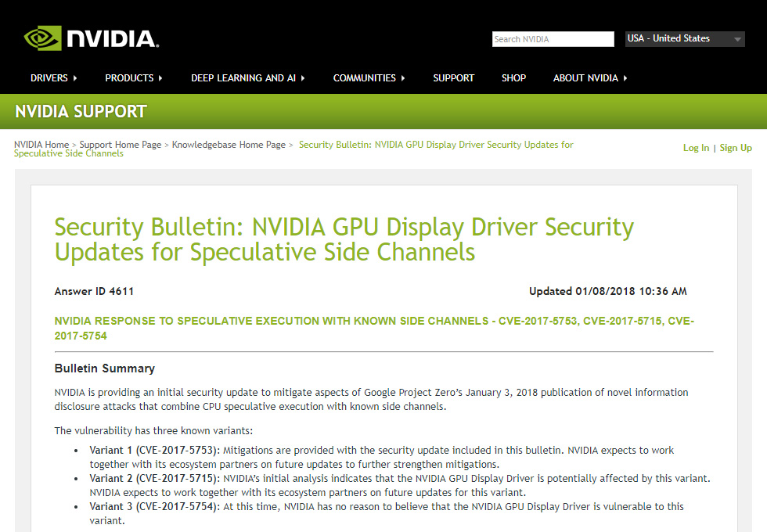
Task: Focus the Search NVIDIA field
Action: click(x=553, y=39)
